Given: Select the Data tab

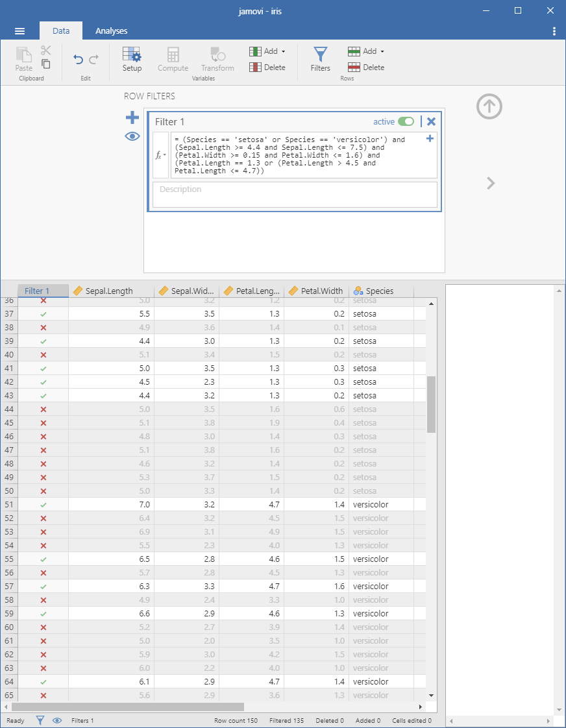Looking at the screenshot, I should click(x=61, y=30).
